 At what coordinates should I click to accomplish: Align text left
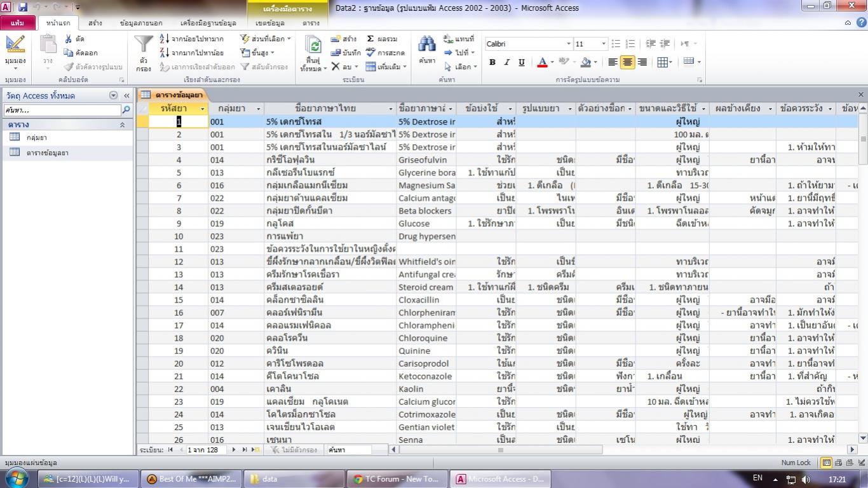tap(613, 62)
